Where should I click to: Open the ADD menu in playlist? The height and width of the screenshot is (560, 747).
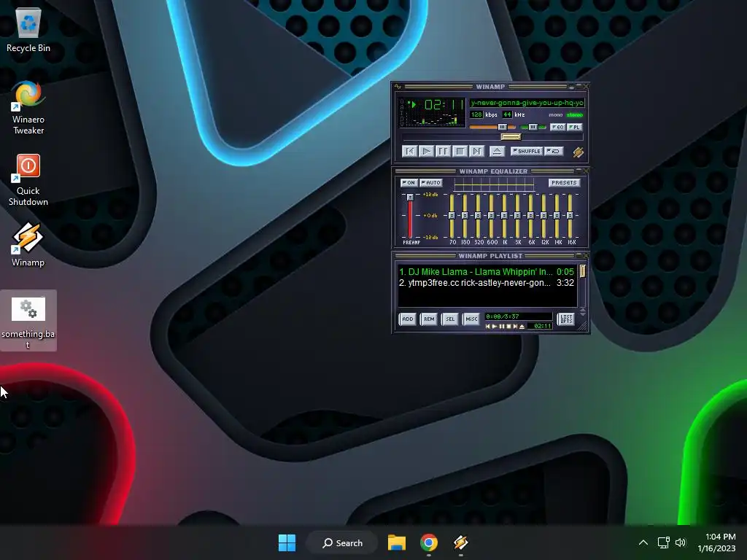408,319
